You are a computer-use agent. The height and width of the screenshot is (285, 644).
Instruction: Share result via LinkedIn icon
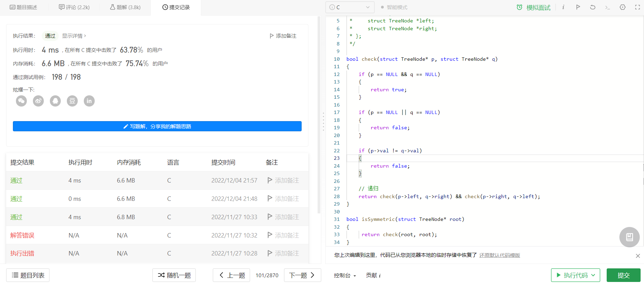click(x=89, y=101)
